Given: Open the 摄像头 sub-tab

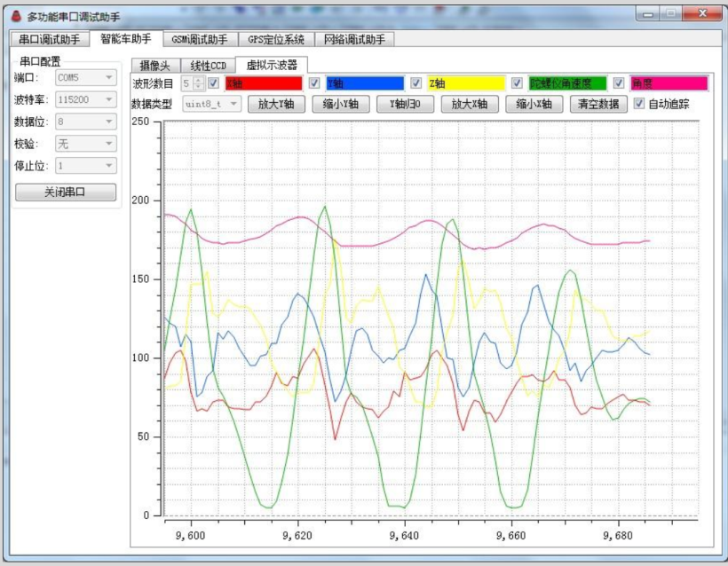Looking at the screenshot, I should pos(155,66).
